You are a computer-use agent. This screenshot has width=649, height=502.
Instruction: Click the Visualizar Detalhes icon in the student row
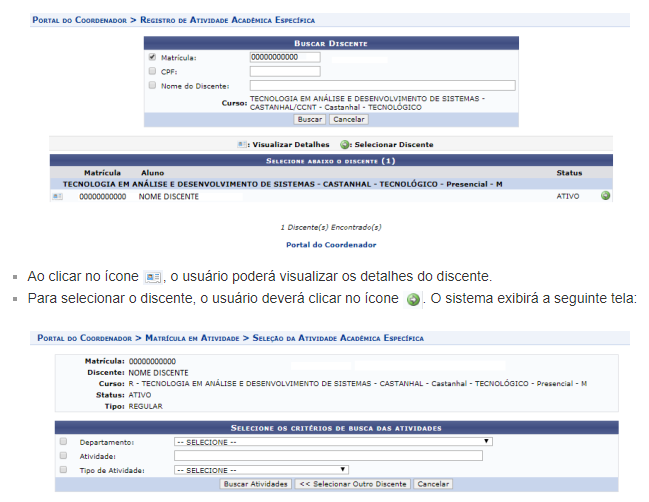pos(57,197)
